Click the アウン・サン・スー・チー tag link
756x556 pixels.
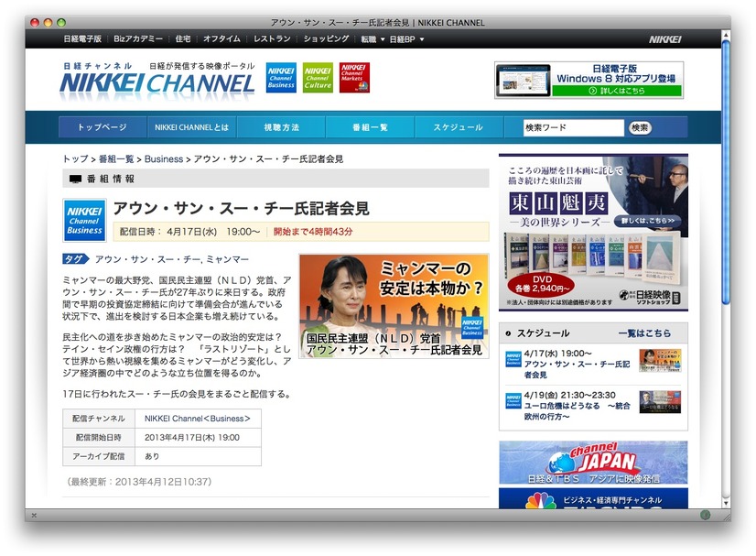point(147,259)
